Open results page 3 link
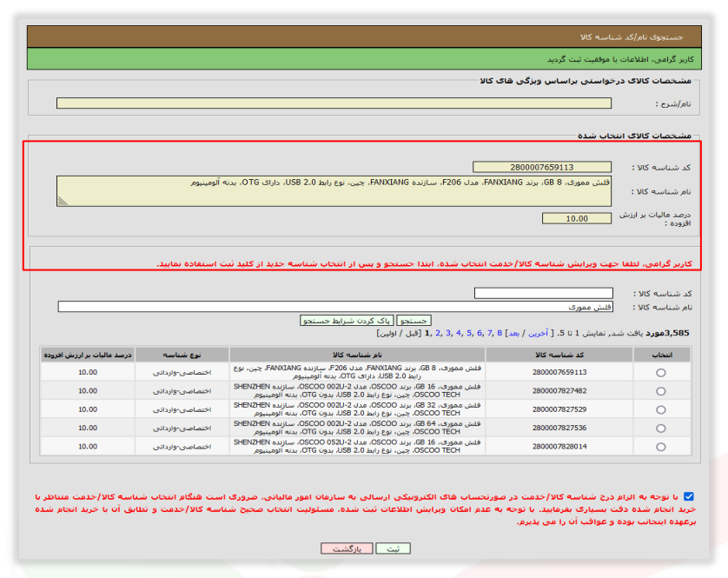 pos(448,333)
